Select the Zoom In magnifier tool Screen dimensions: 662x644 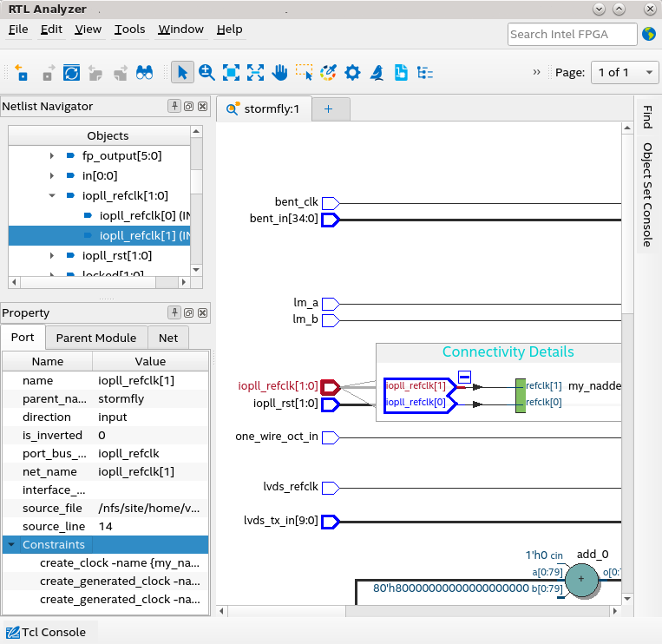pos(206,73)
